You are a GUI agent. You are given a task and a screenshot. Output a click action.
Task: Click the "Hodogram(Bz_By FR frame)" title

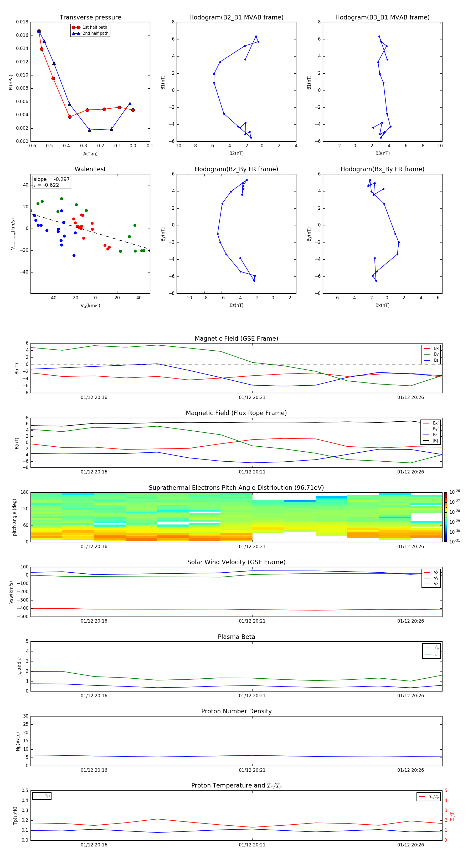point(236,169)
